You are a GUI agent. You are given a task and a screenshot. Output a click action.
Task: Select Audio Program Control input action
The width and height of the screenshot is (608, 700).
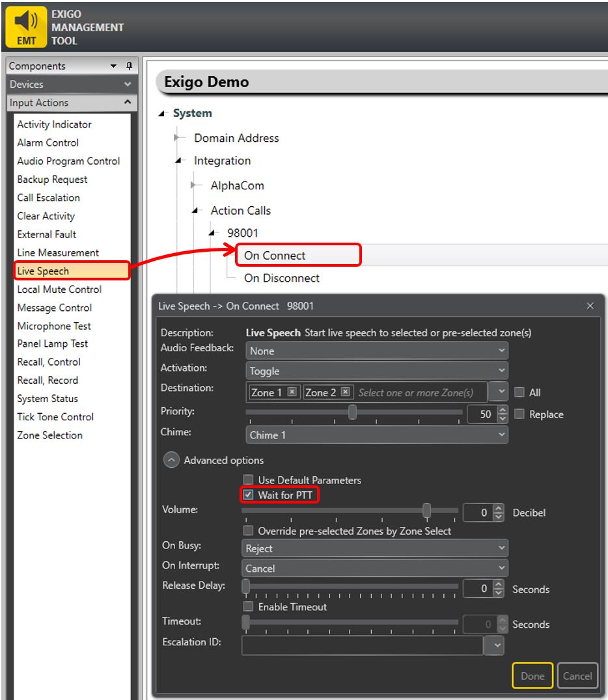point(68,161)
